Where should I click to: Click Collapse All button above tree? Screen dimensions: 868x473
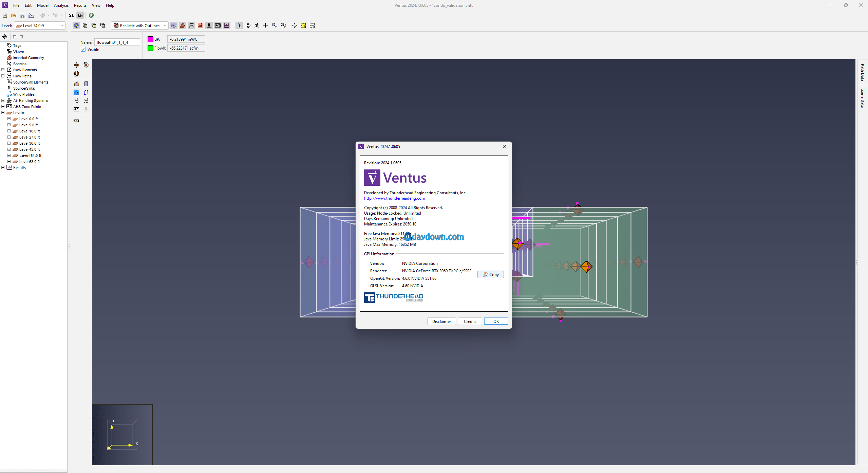pyautogui.click(x=15, y=37)
